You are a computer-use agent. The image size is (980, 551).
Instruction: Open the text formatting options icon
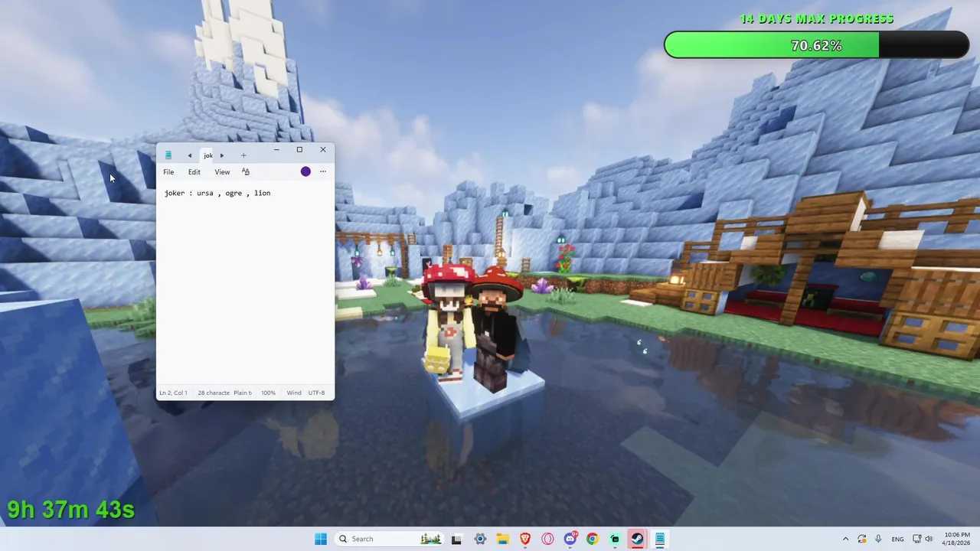246,172
